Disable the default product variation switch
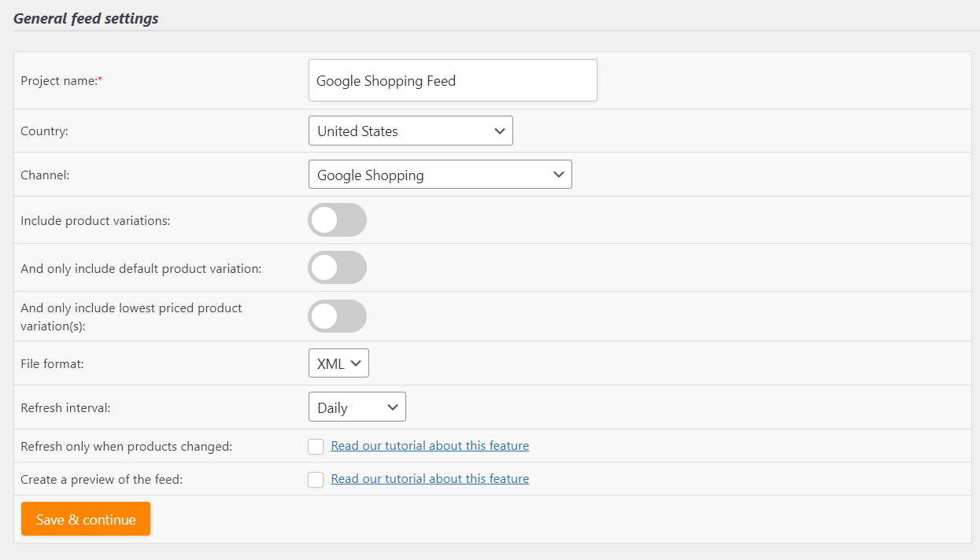Screen dimensions: 980x560 click(337, 267)
